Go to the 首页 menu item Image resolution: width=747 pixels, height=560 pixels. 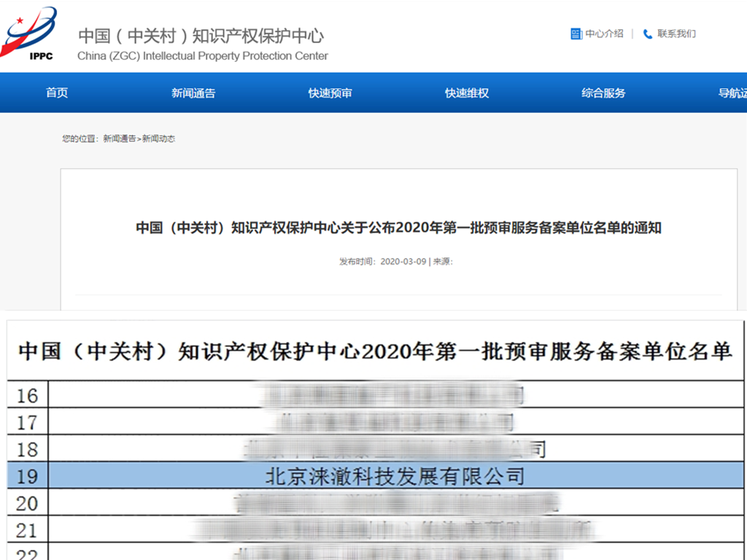pos(57,93)
